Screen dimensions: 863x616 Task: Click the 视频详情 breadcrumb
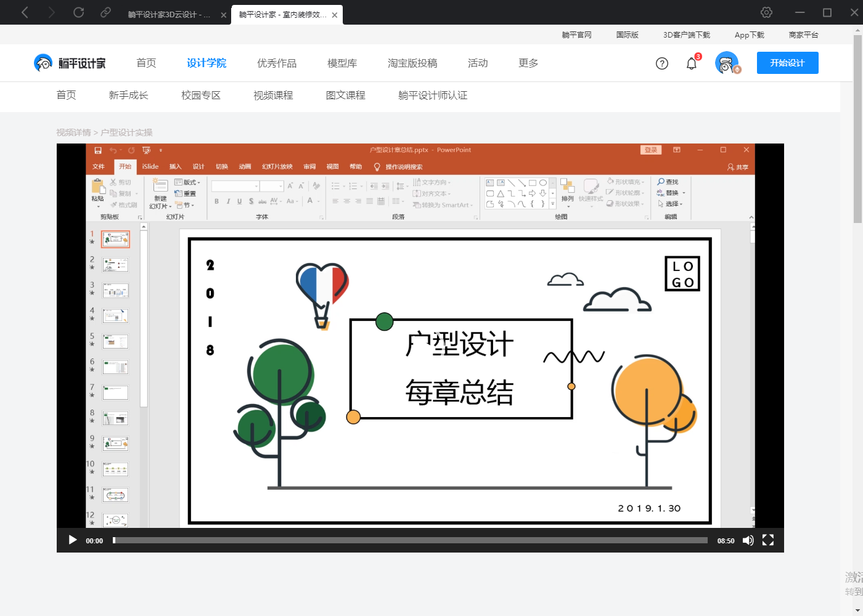tap(73, 132)
